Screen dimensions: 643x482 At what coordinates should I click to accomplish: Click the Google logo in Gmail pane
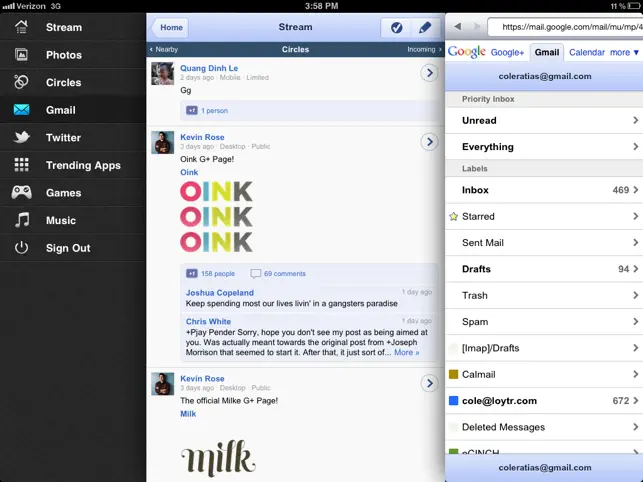(467, 52)
